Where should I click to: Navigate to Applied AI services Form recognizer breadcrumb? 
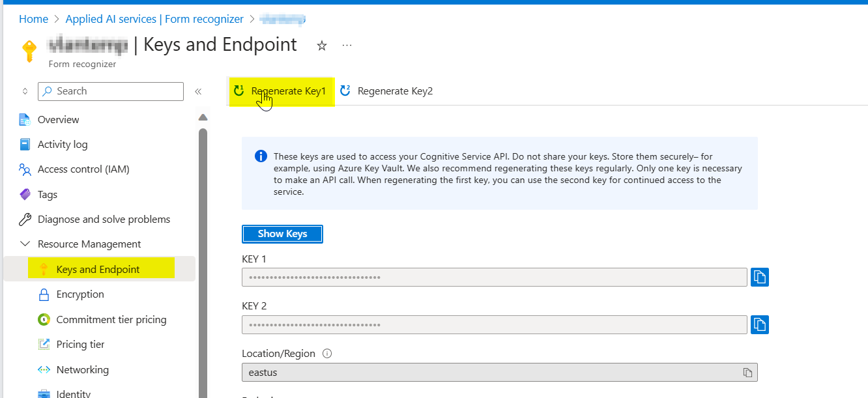(x=154, y=19)
